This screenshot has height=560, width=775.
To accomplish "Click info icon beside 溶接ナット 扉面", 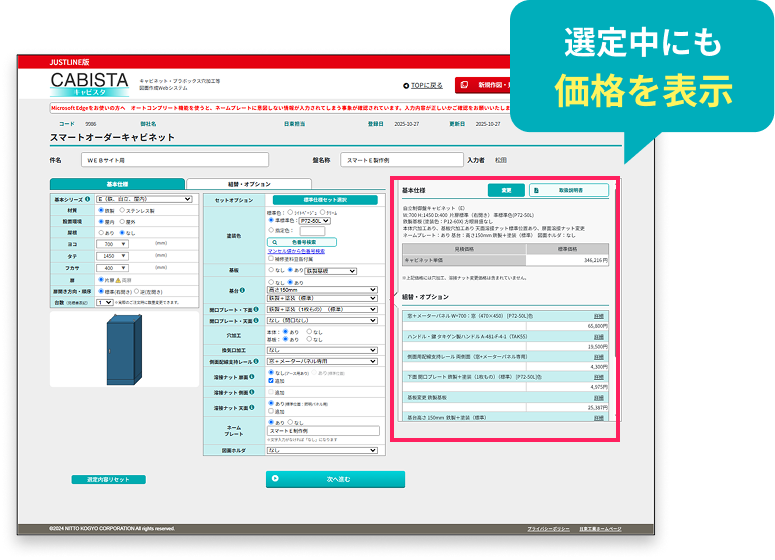I will point(252,377).
